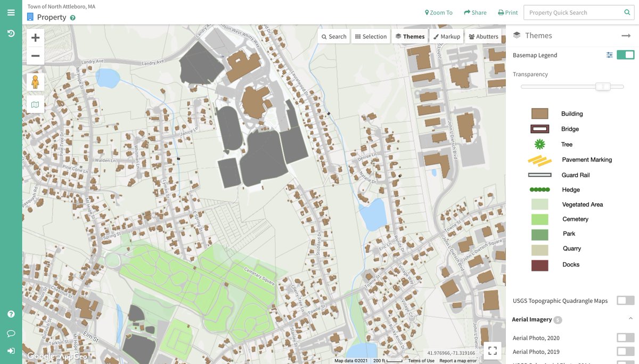Open the Search tool

pyautogui.click(x=334, y=36)
